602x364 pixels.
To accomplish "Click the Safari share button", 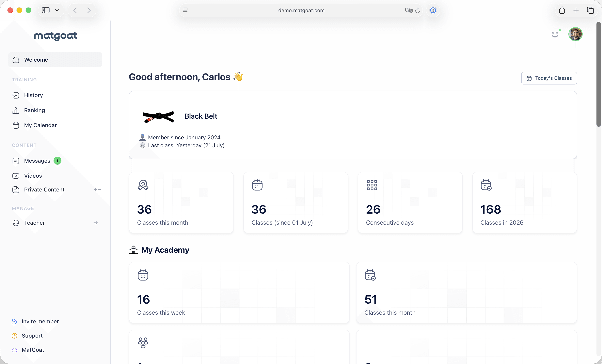I will pyautogui.click(x=562, y=10).
